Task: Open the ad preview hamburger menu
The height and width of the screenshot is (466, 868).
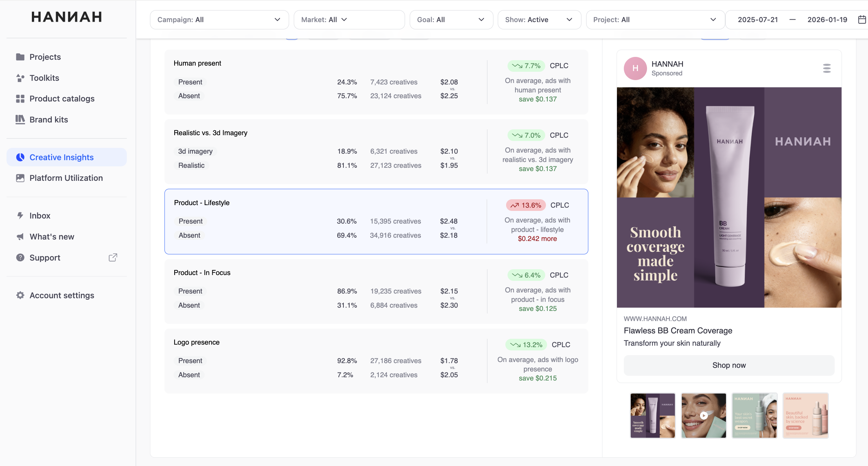Action: pyautogui.click(x=827, y=68)
